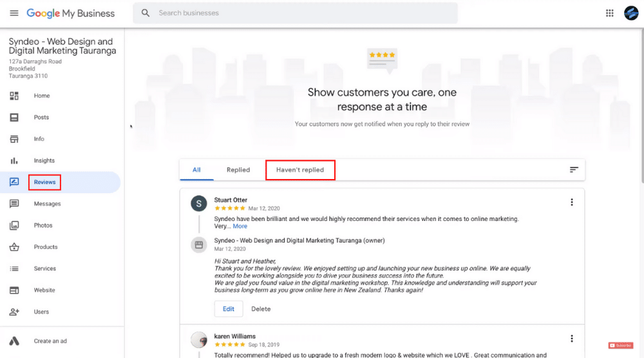Open Users in the sidebar
This screenshot has height=358, width=644.
pyautogui.click(x=41, y=312)
